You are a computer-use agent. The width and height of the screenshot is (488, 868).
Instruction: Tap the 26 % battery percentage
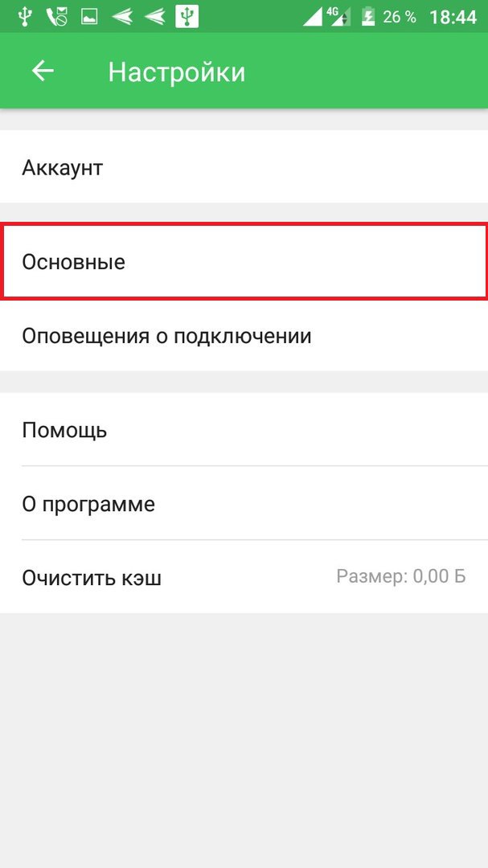pyautogui.click(x=400, y=16)
